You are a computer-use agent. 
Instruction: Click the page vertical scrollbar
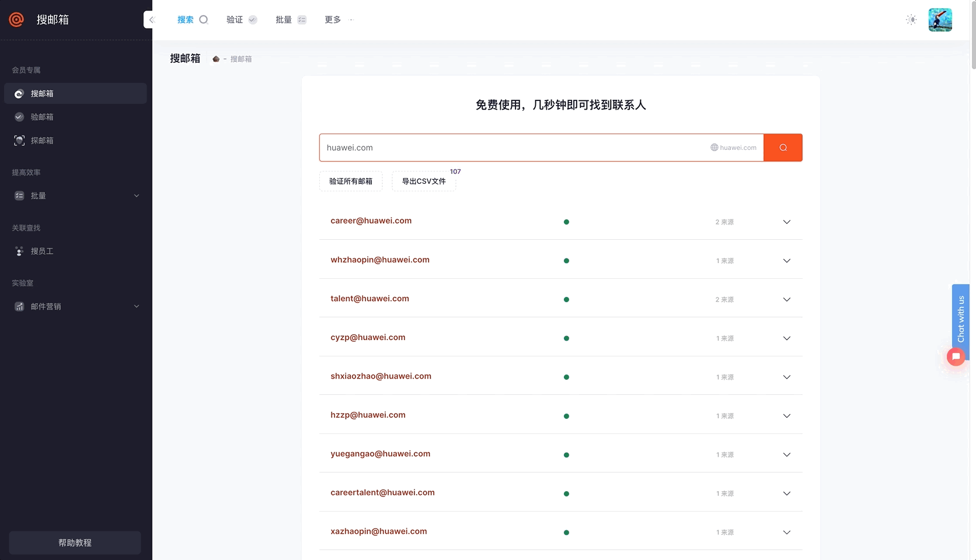(x=973, y=35)
